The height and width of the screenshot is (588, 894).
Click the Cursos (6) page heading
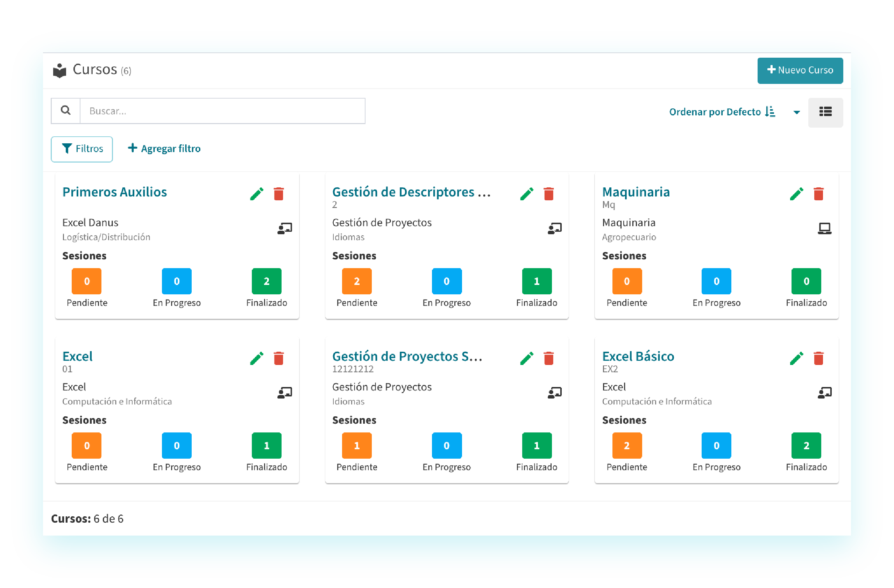[x=102, y=70]
